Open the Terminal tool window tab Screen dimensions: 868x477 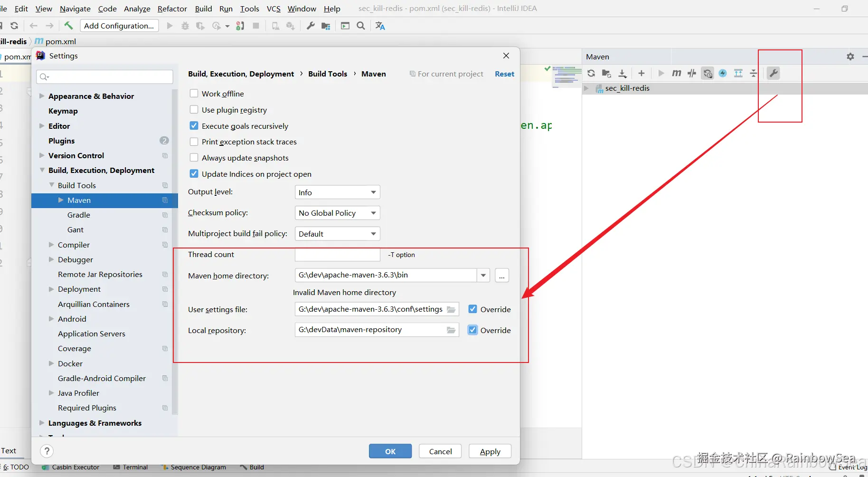131,467
